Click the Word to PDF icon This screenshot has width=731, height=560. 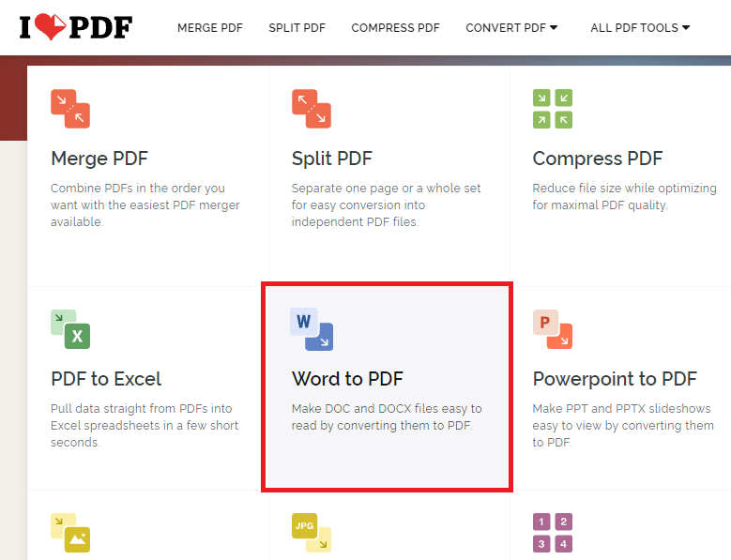pyautogui.click(x=312, y=329)
